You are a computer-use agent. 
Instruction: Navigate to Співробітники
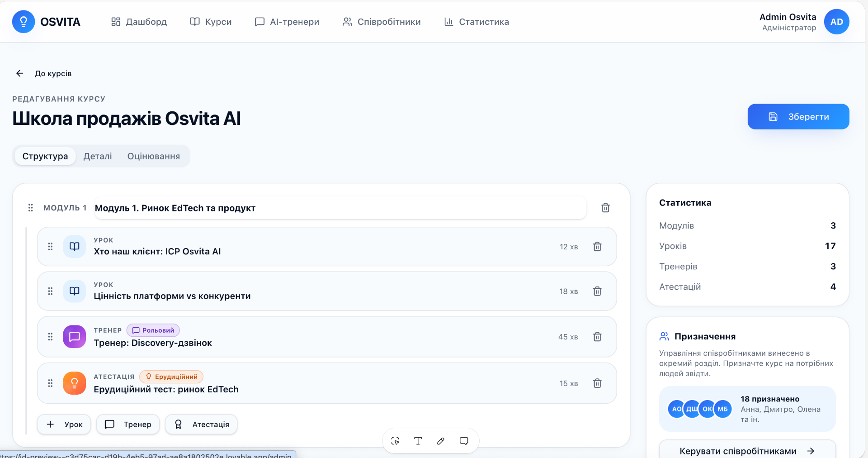tap(382, 22)
